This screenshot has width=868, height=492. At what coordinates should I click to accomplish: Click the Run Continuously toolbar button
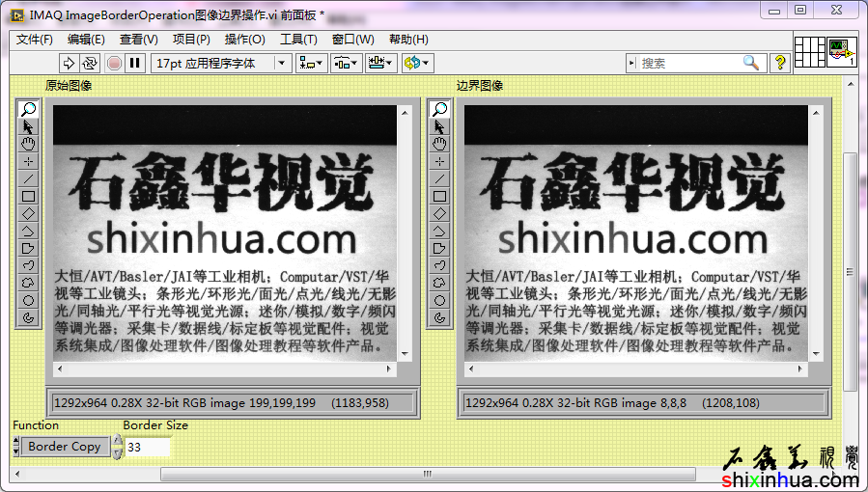coord(90,63)
